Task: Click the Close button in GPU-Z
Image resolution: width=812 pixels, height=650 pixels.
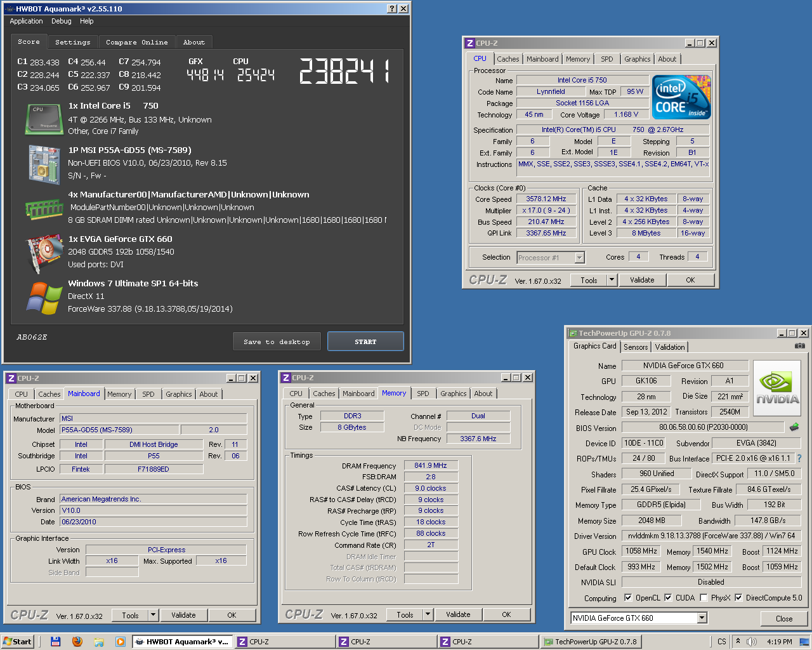Action: coord(784,618)
